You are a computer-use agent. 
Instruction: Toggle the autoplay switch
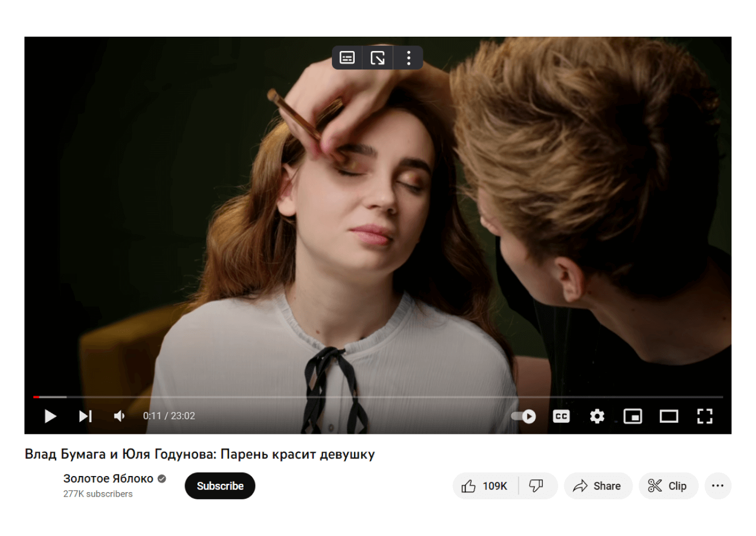pos(523,416)
